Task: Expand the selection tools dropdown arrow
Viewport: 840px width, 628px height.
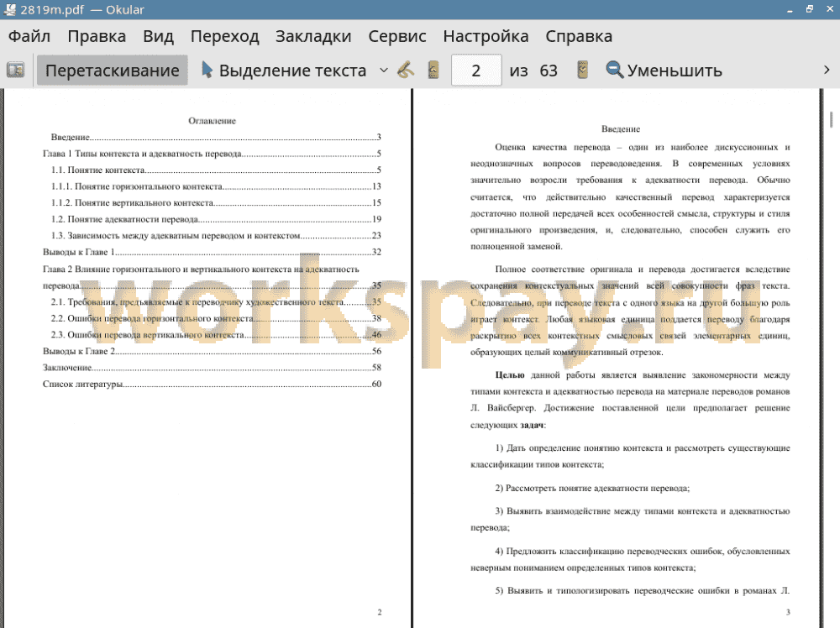Action: pos(384,71)
